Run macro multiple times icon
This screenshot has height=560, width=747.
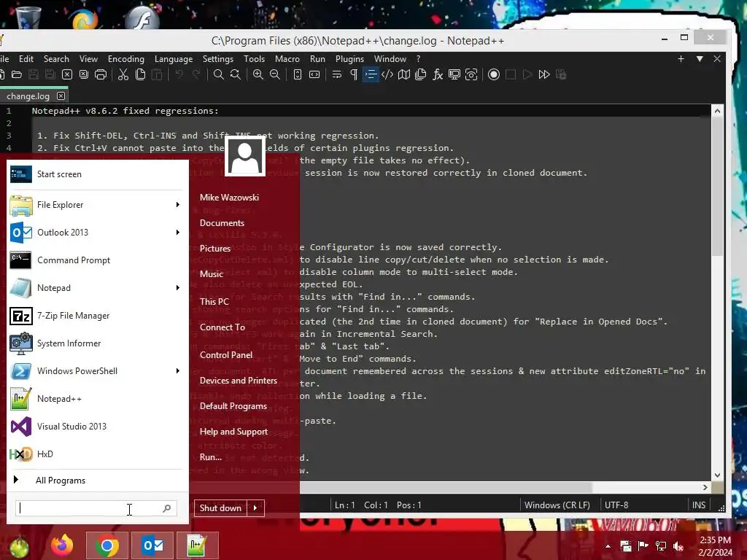pos(544,75)
